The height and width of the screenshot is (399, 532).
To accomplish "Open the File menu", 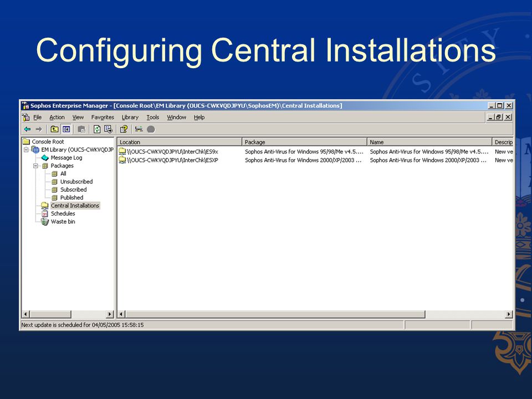I will (37, 117).
